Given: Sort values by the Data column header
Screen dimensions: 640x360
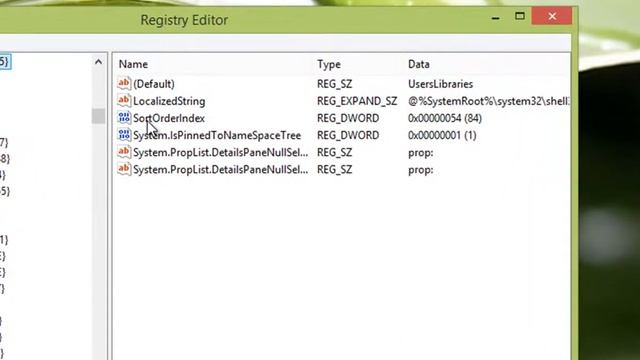Looking at the screenshot, I should [419, 64].
